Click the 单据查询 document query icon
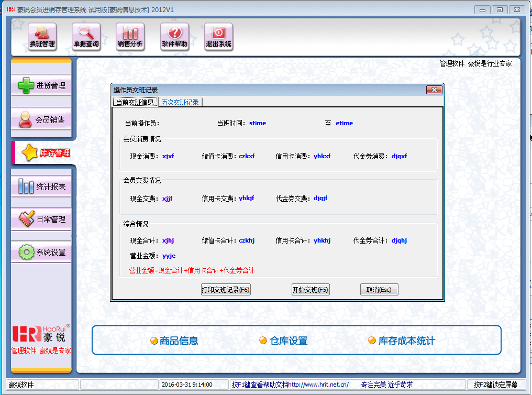The width and height of the screenshot is (532, 395). [x=86, y=37]
